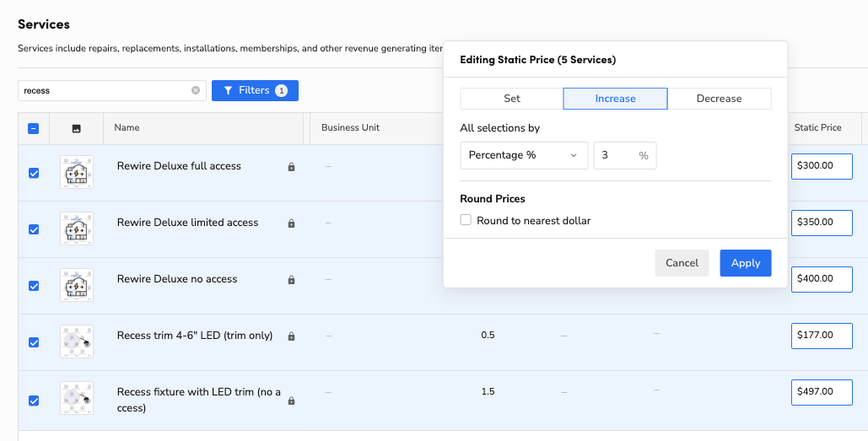This screenshot has height=441, width=868.
Task: Clear the 'recess' search text with the x icon
Action: pyautogui.click(x=196, y=90)
